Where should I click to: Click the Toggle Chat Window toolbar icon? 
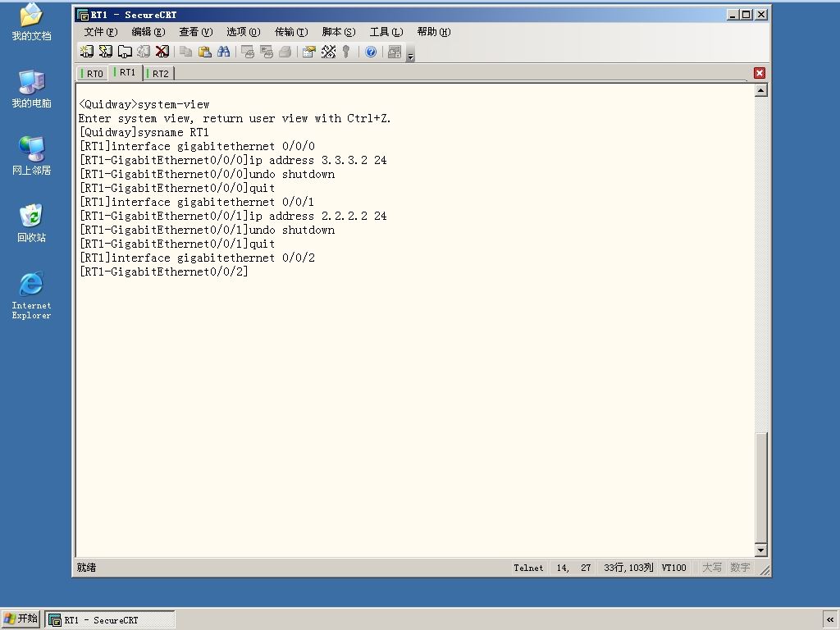pyautogui.click(x=395, y=52)
